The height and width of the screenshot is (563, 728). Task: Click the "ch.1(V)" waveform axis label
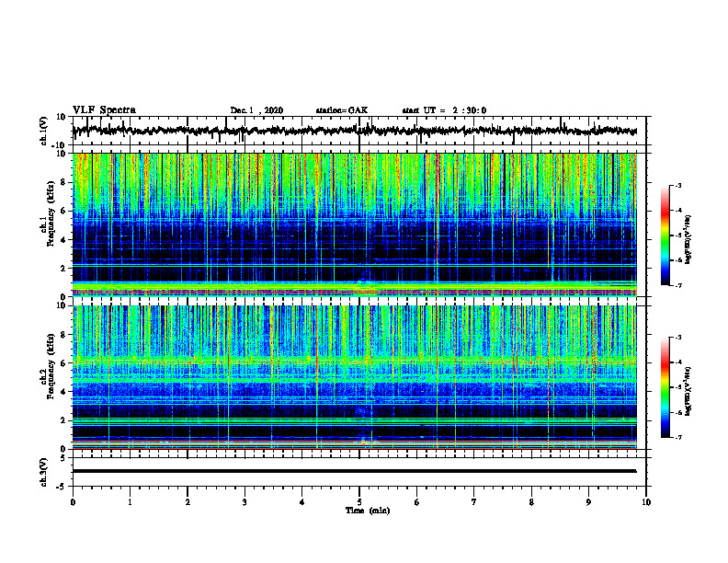(x=44, y=131)
